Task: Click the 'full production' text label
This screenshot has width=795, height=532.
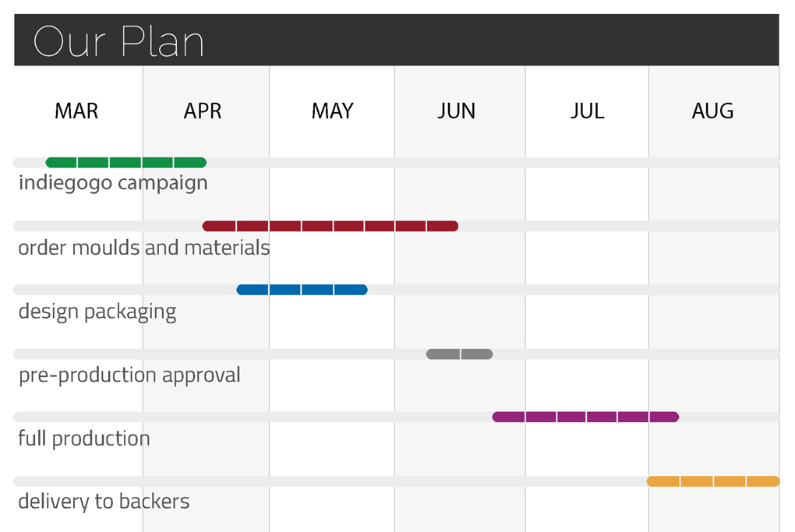Action: tap(84, 439)
